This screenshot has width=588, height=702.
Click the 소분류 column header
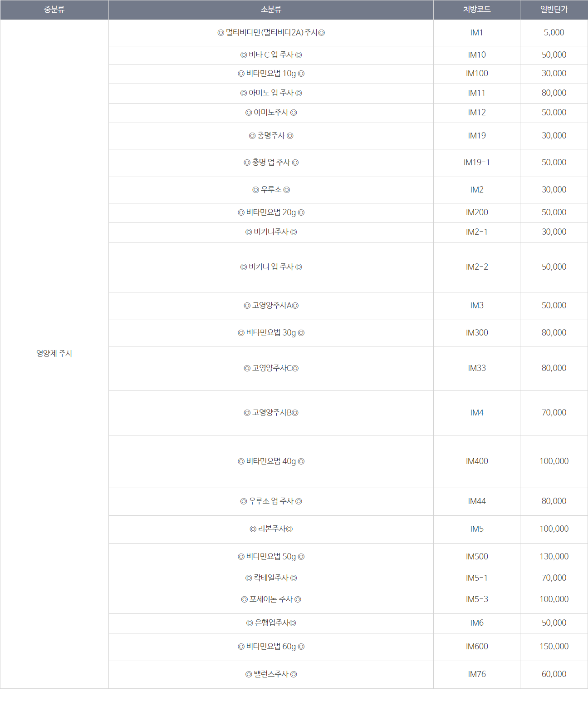pos(271,10)
